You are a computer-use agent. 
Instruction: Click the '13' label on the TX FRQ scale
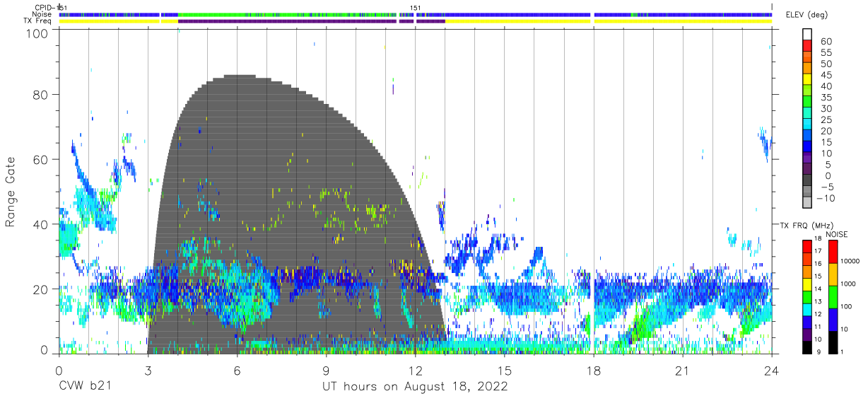click(819, 303)
